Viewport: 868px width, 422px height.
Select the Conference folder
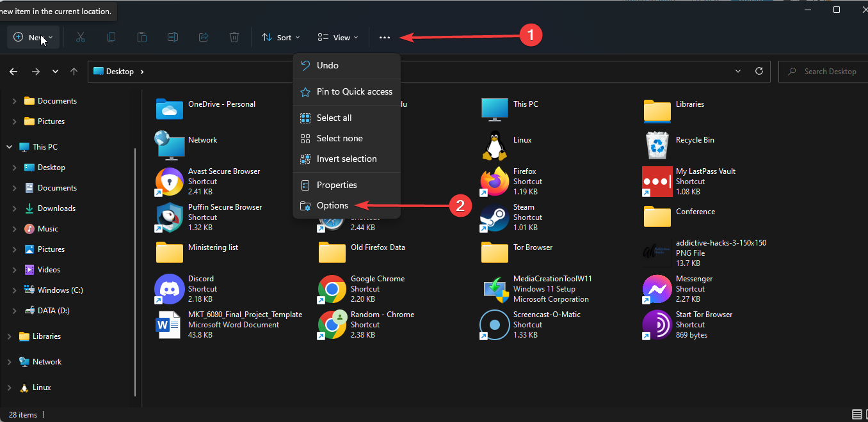(680, 216)
